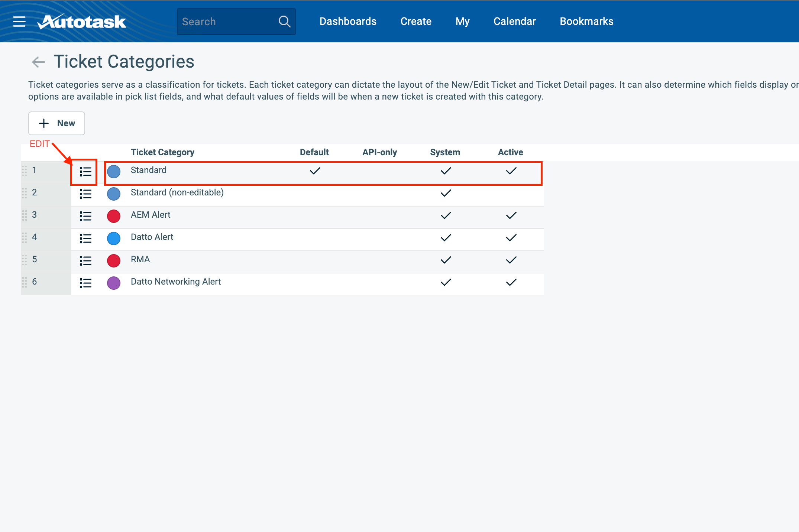Select the RMA category name
The image size is (799, 532).
pos(140,259)
